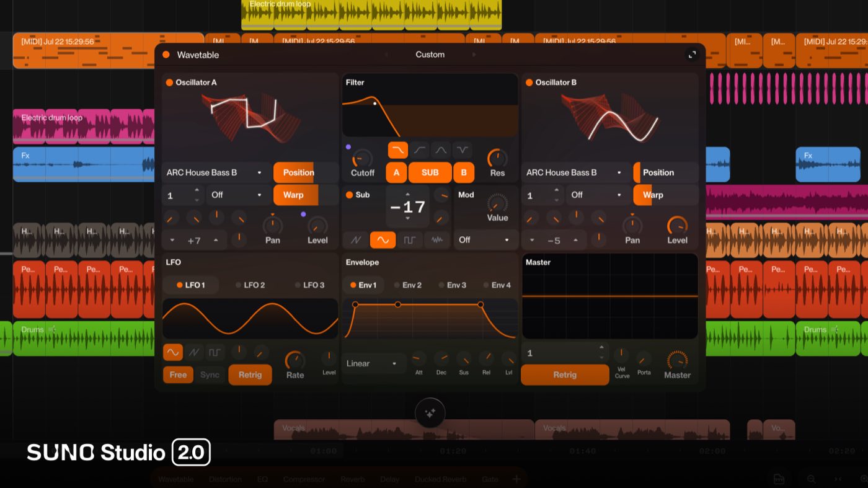868x488 pixels.
Task: Click the purple modulation dot near Cutoff
Action: point(348,148)
